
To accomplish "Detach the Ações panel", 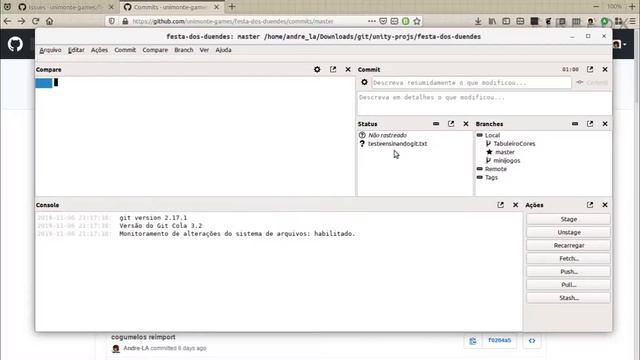I will pyautogui.click(x=590, y=205).
